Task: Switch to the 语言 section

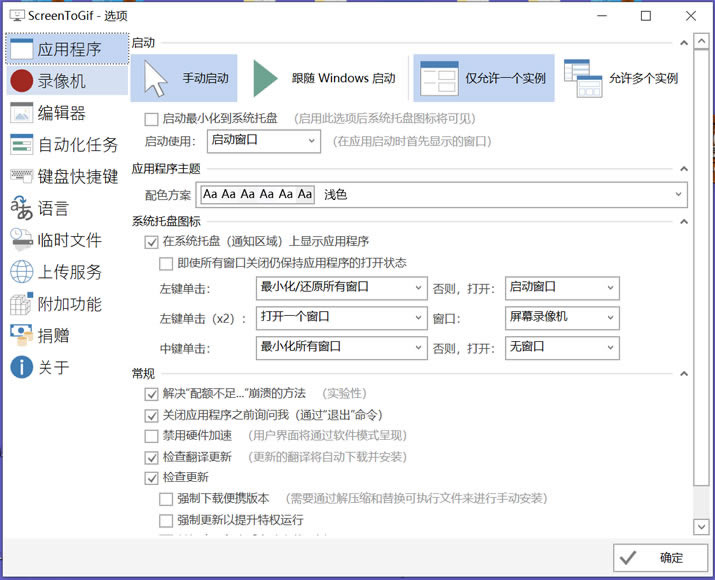Action: click(x=67, y=208)
